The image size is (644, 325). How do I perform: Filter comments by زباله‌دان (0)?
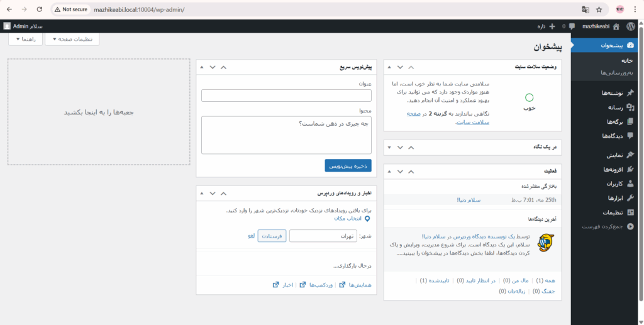point(512,291)
